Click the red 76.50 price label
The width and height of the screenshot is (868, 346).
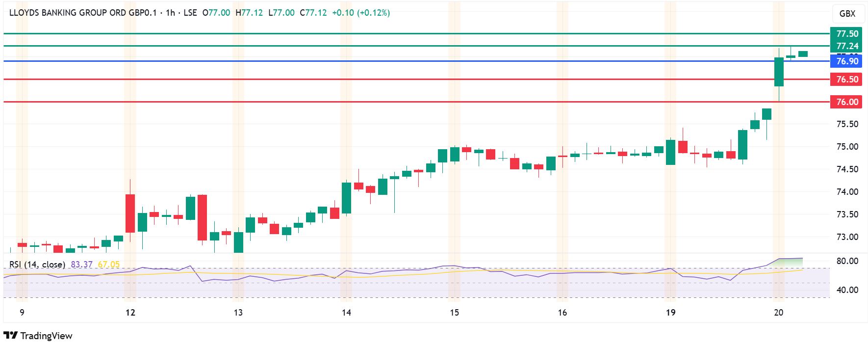point(847,80)
